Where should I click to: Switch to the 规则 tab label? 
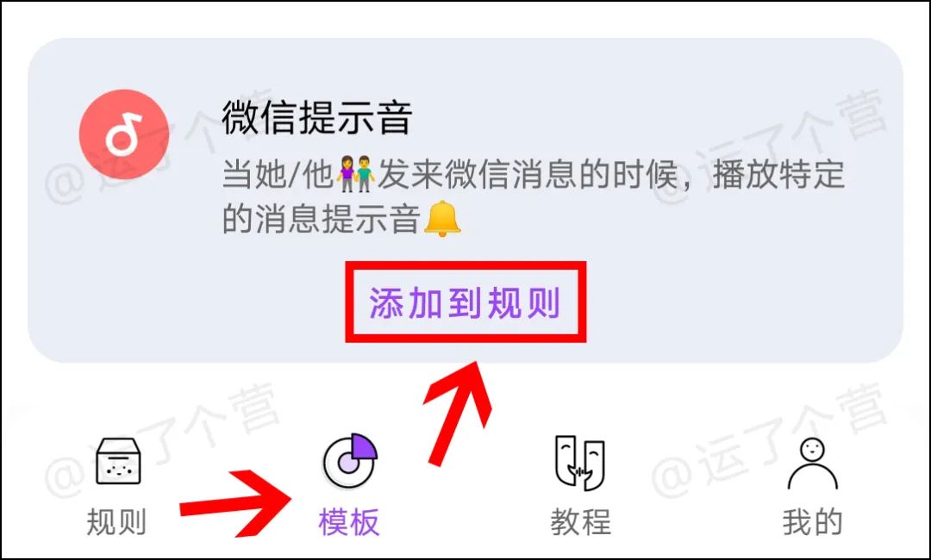click(117, 522)
